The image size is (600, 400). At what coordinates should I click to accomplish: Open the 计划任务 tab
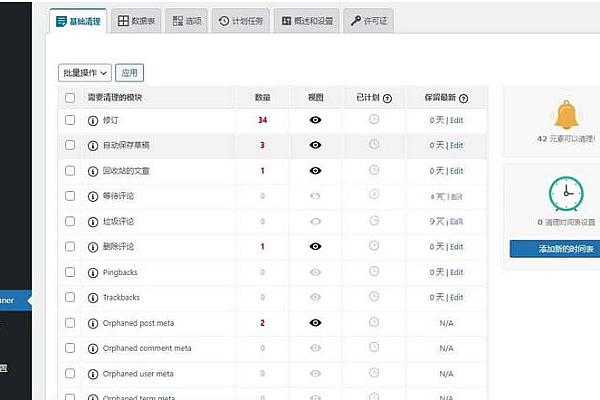coord(241,21)
